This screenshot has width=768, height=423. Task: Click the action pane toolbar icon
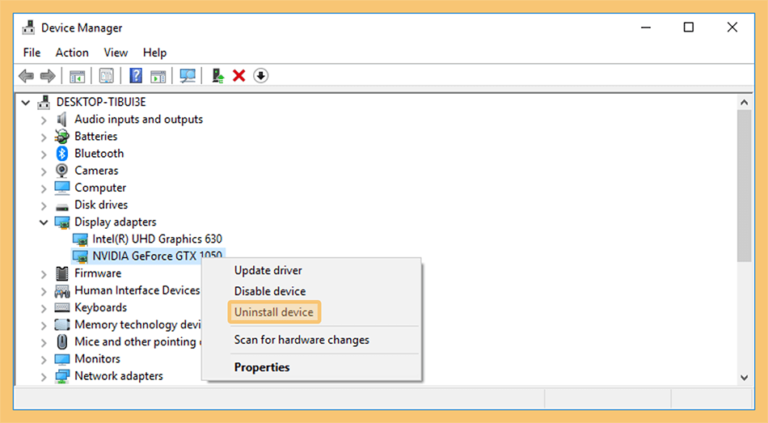(x=158, y=76)
